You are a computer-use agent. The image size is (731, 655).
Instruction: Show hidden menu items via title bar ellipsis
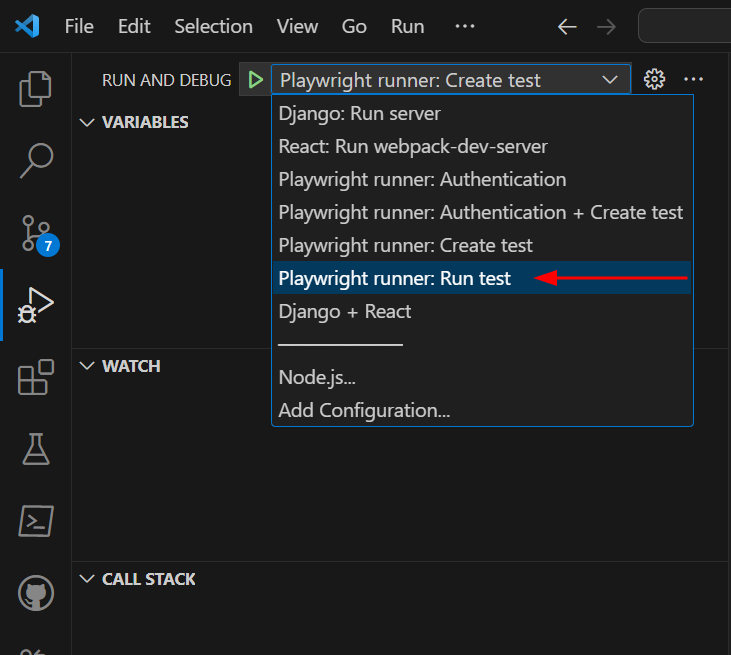point(465,26)
